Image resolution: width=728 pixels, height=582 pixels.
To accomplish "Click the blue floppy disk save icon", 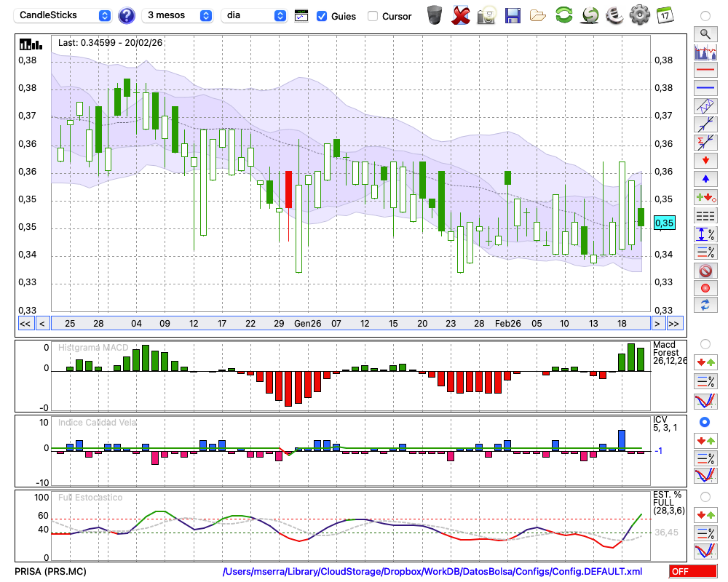I will (x=513, y=15).
